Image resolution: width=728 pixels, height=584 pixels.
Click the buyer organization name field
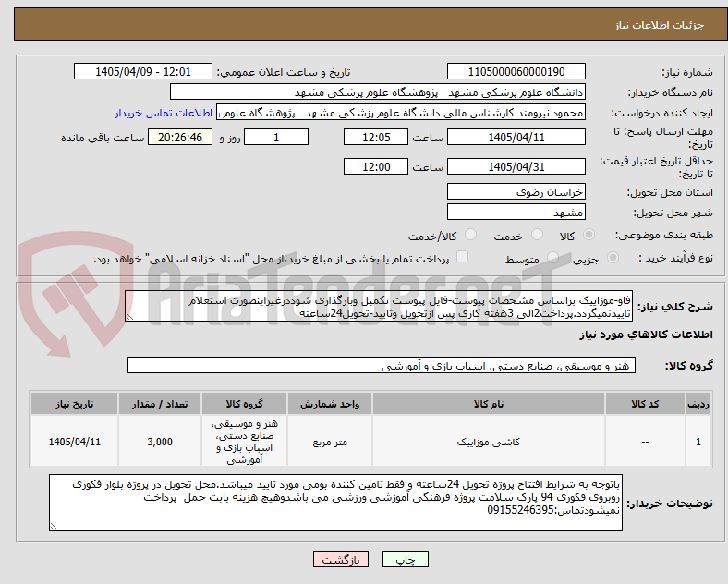pos(378,91)
